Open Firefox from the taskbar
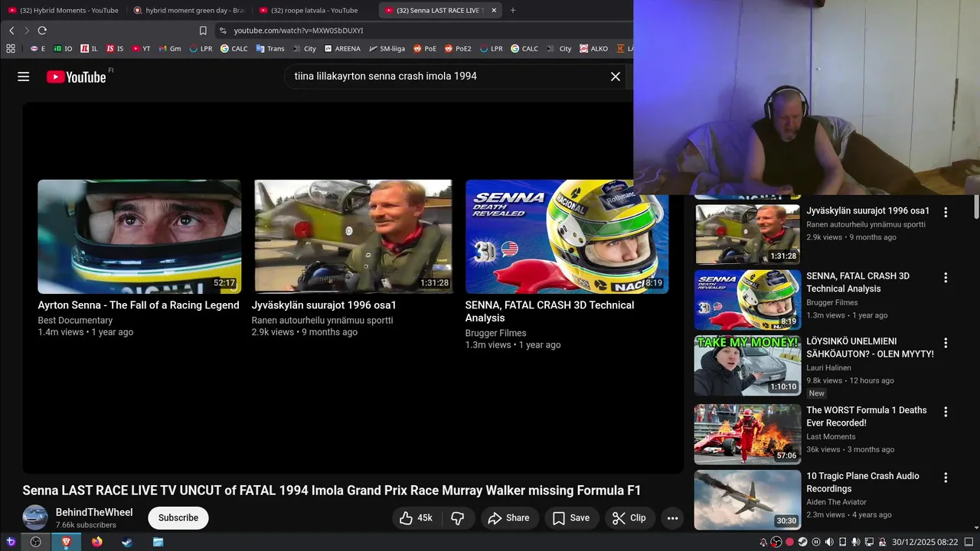 tap(96, 542)
